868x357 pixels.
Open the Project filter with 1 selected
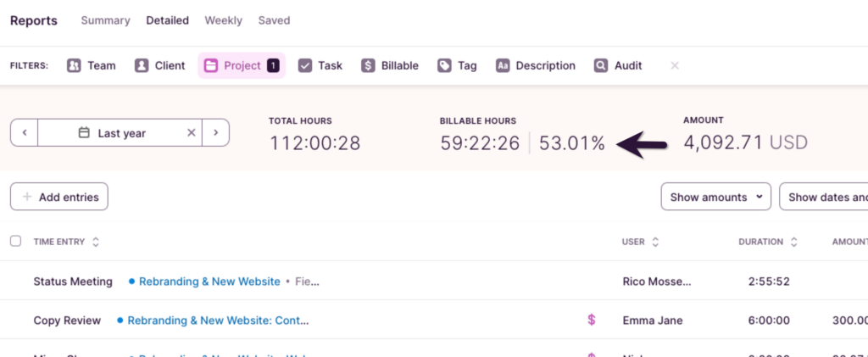click(242, 65)
